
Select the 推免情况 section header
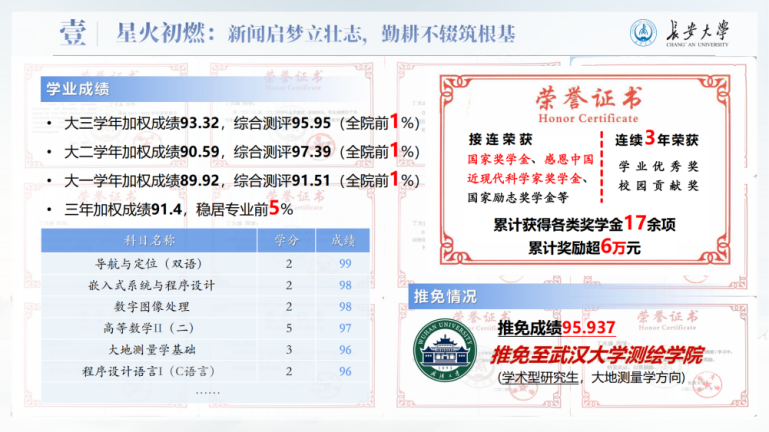click(x=446, y=296)
